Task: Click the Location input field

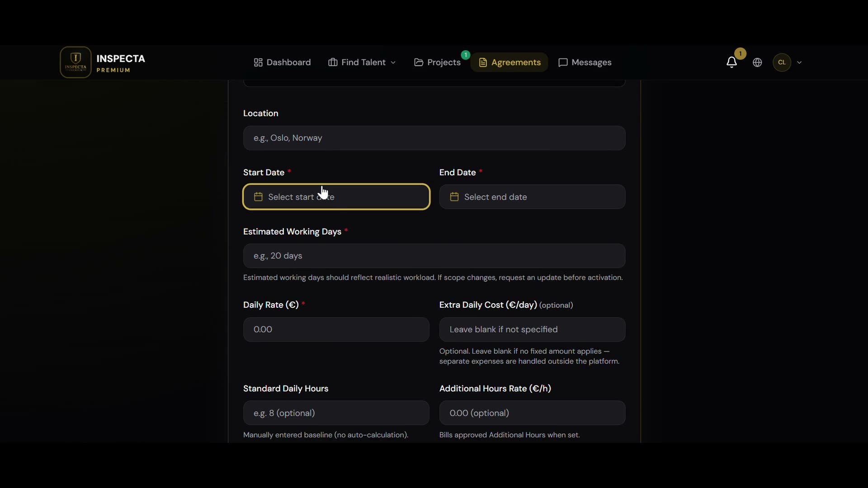Action: click(x=434, y=138)
